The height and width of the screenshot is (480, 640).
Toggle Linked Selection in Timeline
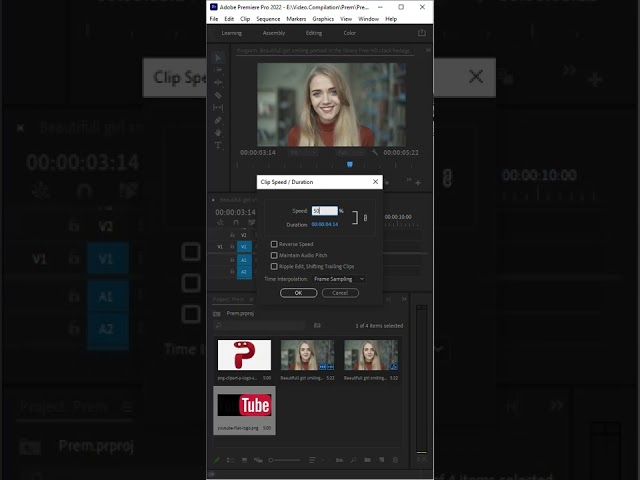[251, 222]
